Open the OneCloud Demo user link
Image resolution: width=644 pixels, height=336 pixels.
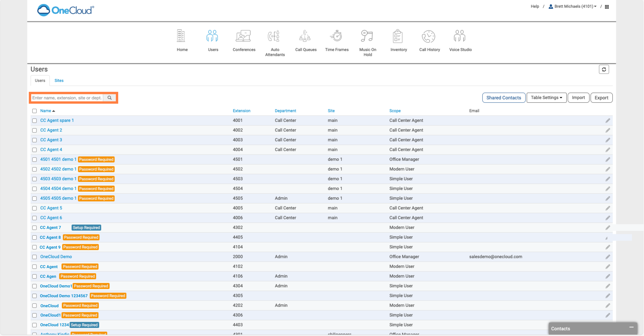pos(56,257)
